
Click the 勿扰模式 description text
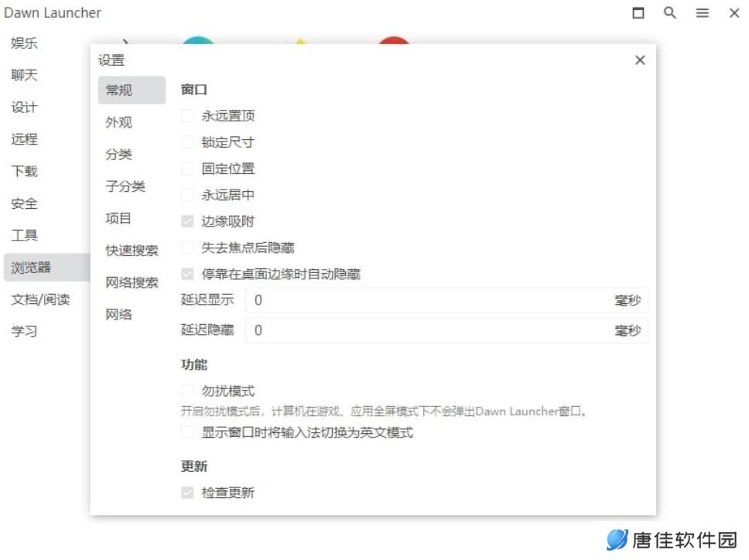pyautogui.click(x=384, y=411)
